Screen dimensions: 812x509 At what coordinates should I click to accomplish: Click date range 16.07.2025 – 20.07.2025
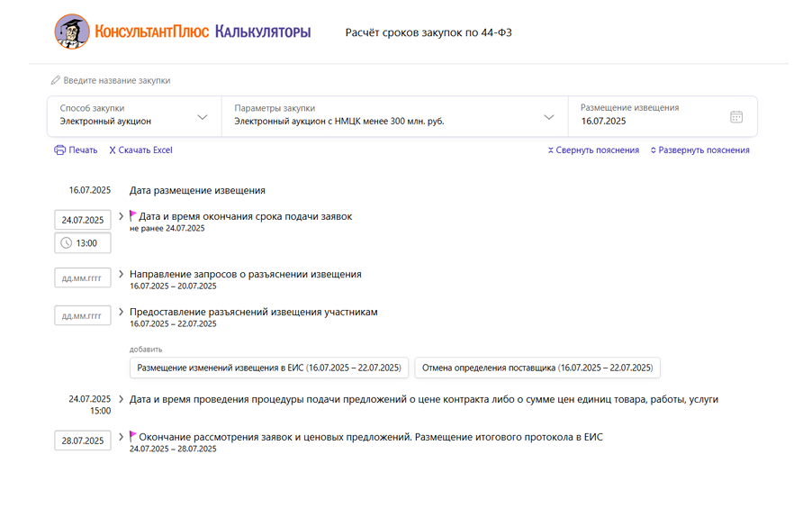click(173, 286)
